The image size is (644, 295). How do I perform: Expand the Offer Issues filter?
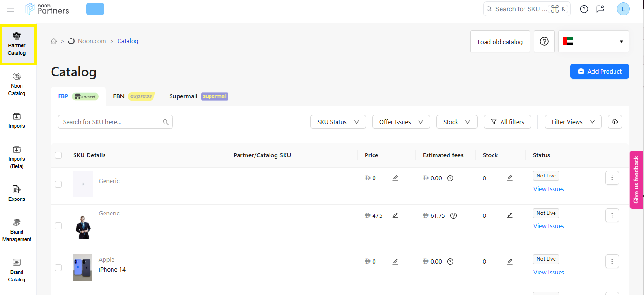(x=401, y=122)
